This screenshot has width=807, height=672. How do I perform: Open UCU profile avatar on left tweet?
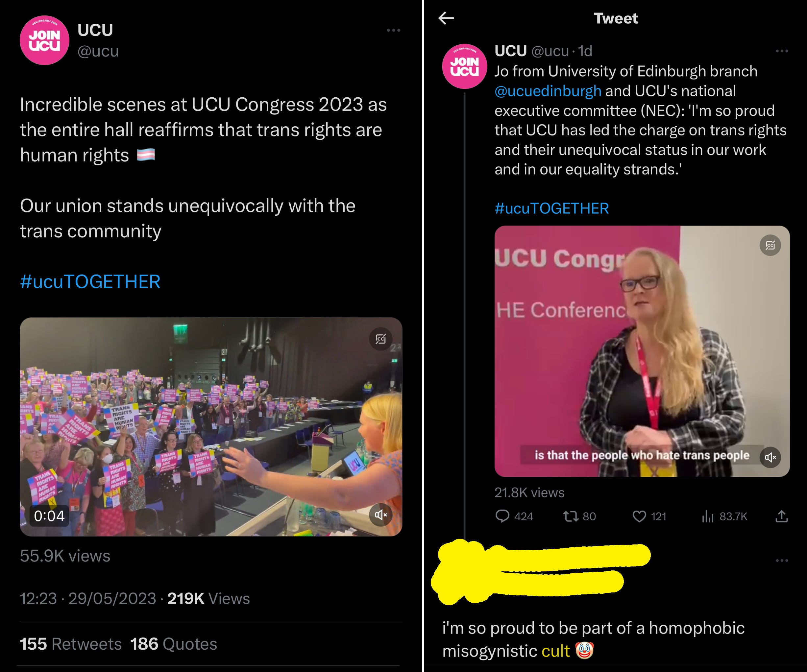click(45, 40)
